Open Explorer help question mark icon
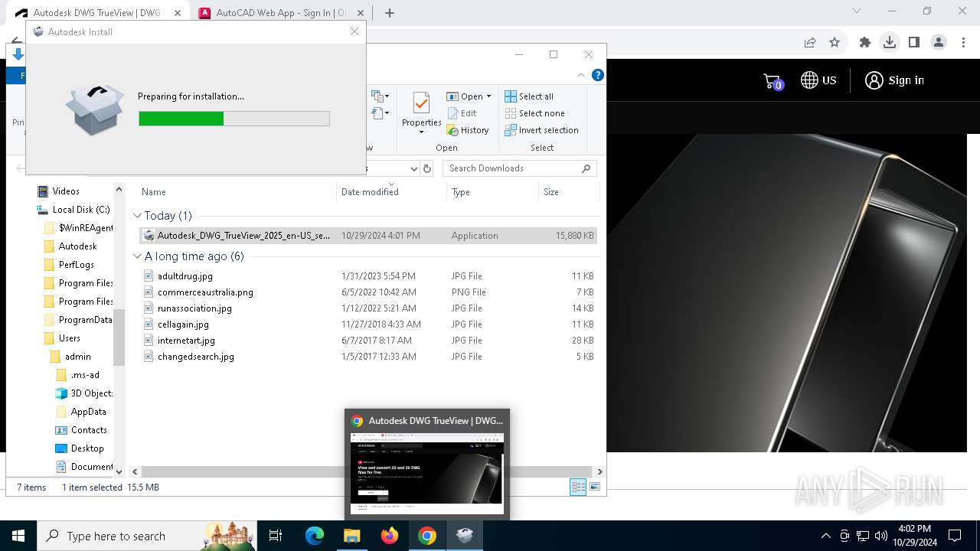 point(598,75)
